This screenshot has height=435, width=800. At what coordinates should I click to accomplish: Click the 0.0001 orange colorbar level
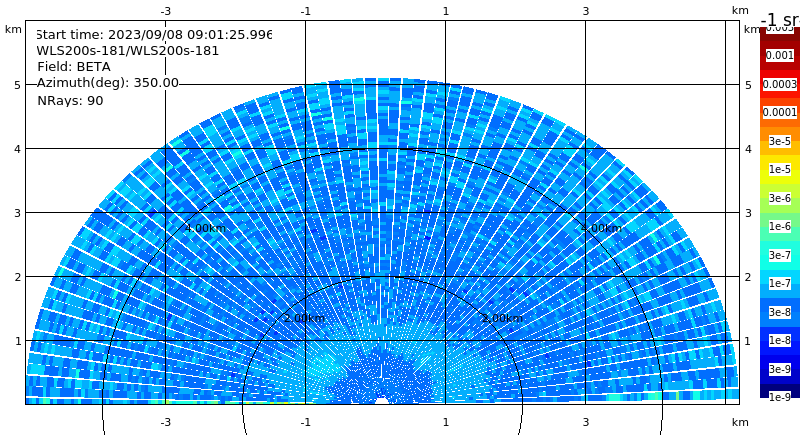(780, 112)
